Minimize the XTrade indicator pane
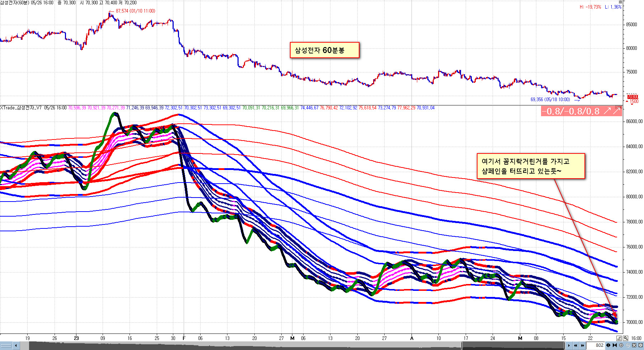644x350 pixels. [617, 107]
